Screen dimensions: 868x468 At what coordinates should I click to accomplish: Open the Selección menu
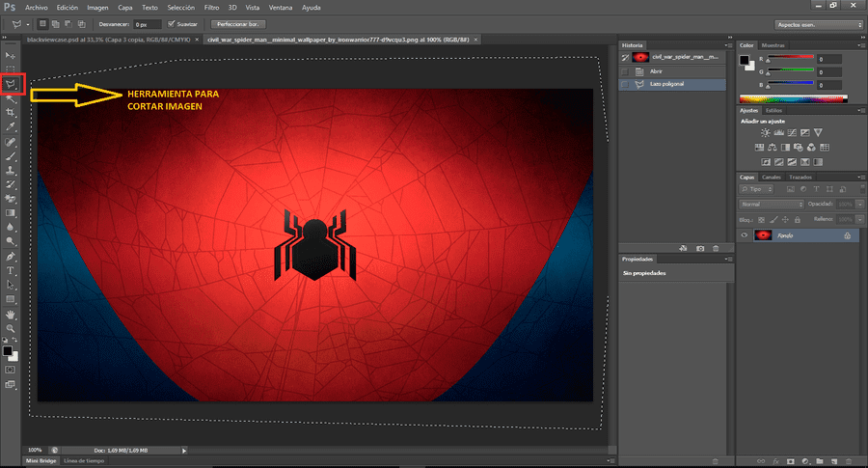click(181, 8)
